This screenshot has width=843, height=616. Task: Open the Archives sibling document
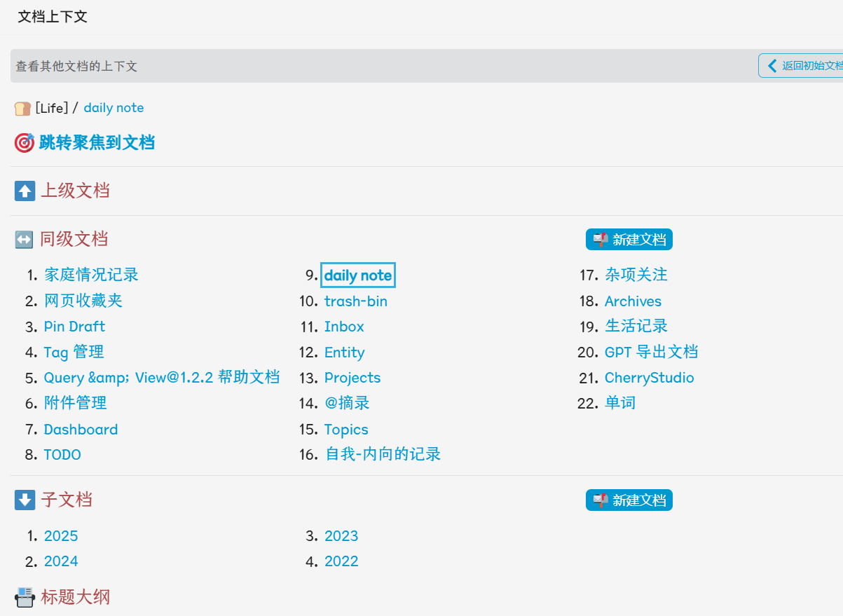633,301
